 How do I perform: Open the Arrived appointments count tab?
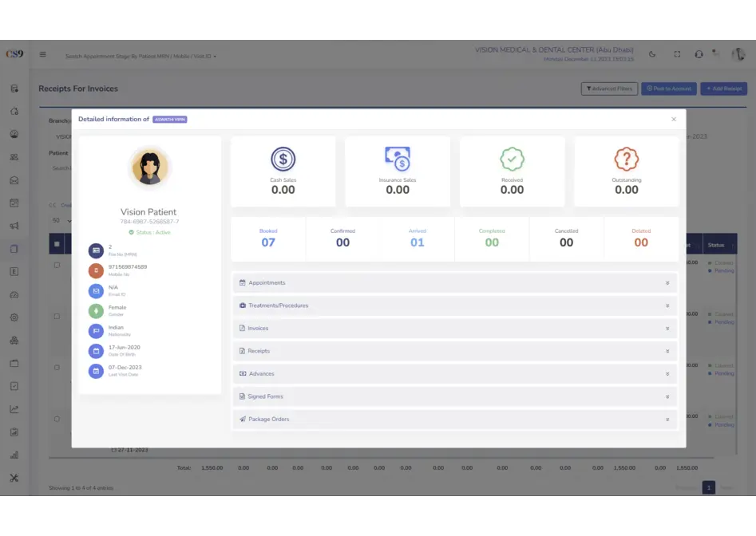pos(418,238)
